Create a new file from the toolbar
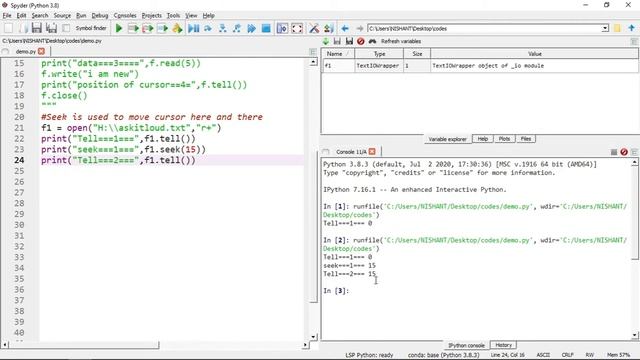 [8, 28]
